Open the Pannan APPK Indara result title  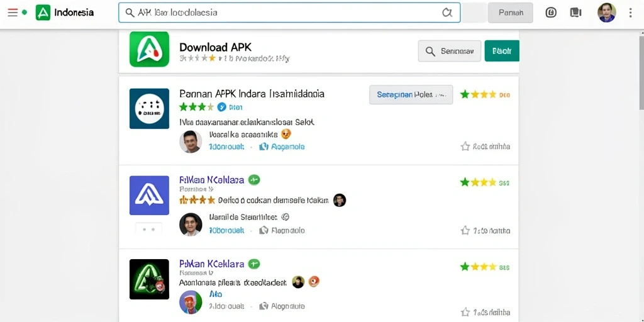(252, 94)
